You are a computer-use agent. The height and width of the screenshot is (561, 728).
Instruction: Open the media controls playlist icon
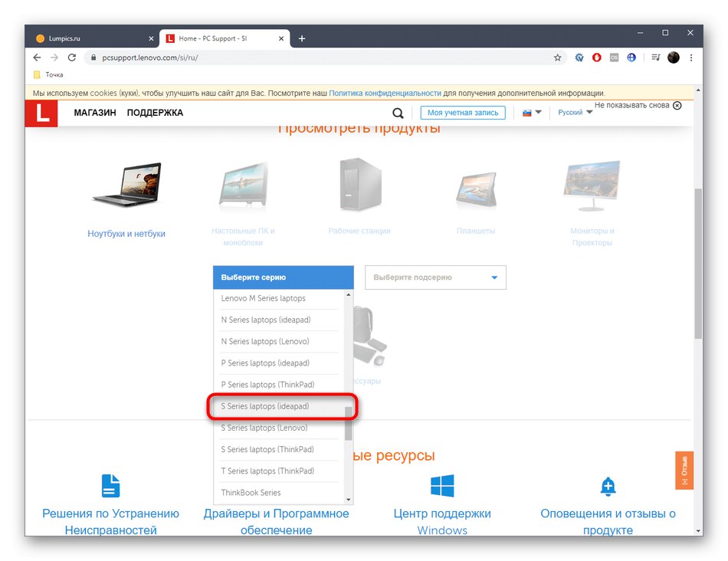click(655, 57)
